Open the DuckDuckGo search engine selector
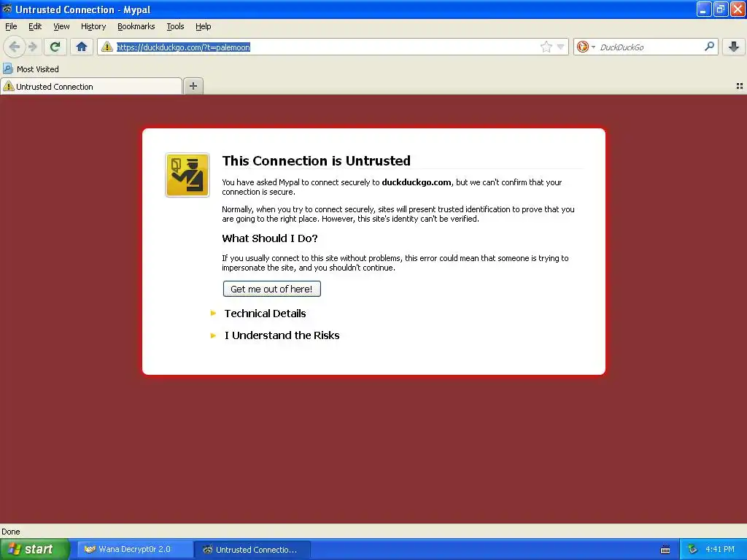Viewport: 747px width, 560px height. point(586,47)
